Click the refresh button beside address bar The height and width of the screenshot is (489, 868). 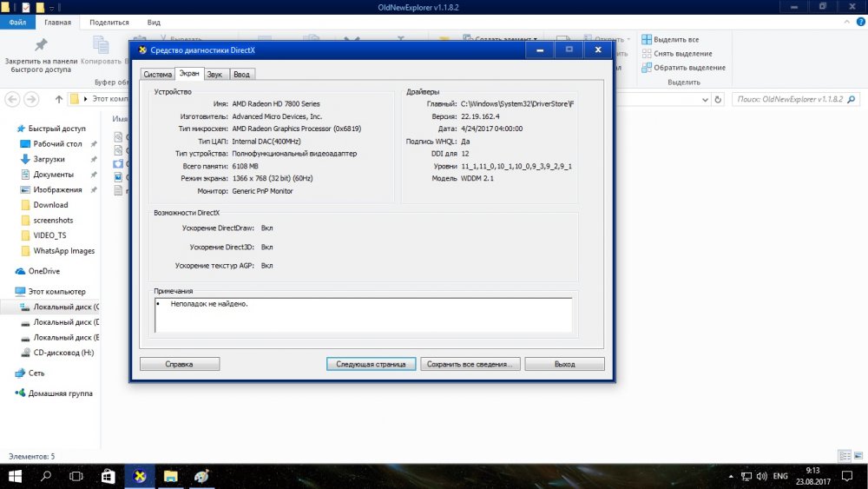tap(717, 99)
